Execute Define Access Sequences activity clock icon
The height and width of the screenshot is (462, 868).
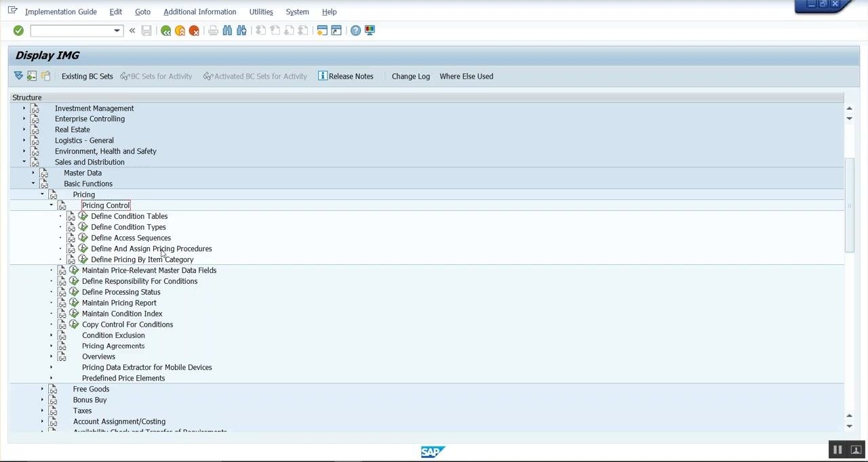click(x=83, y=238)
